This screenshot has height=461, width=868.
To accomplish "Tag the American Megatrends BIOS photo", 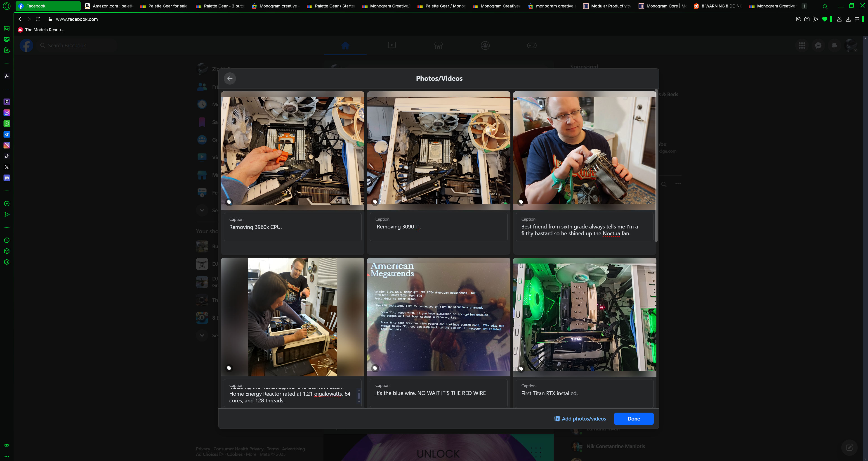I will (375, 368).
